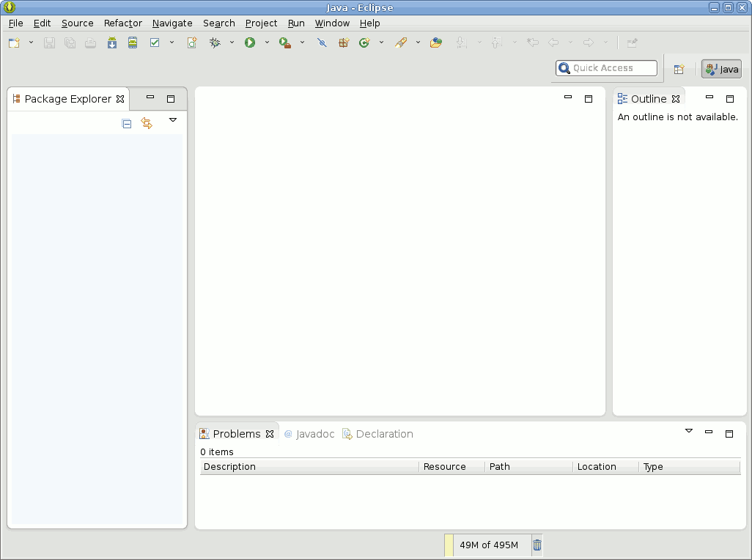The width and height of the screenshot is (752, 560).
Task: Open the Window menu
Action: [x=332, y=23]
